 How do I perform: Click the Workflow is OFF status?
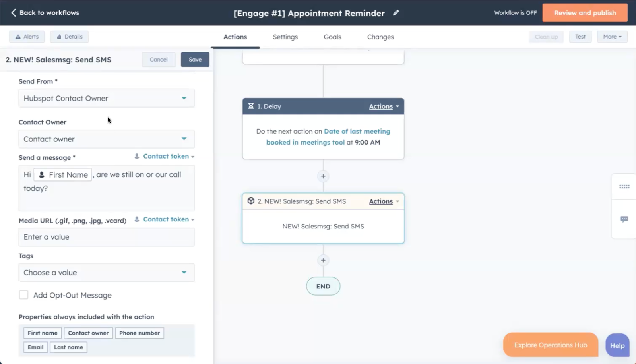tap(515, 13)
